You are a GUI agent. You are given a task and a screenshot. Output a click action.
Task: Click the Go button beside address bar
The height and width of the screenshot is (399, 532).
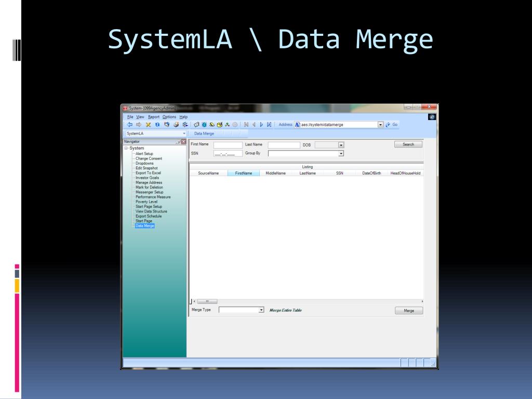[392, 125]
